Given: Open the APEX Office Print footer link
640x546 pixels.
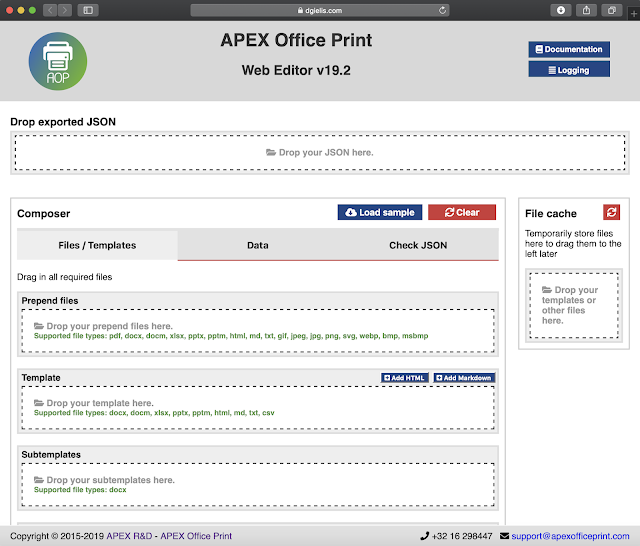Looking at the screenshot, I should 196,536.
